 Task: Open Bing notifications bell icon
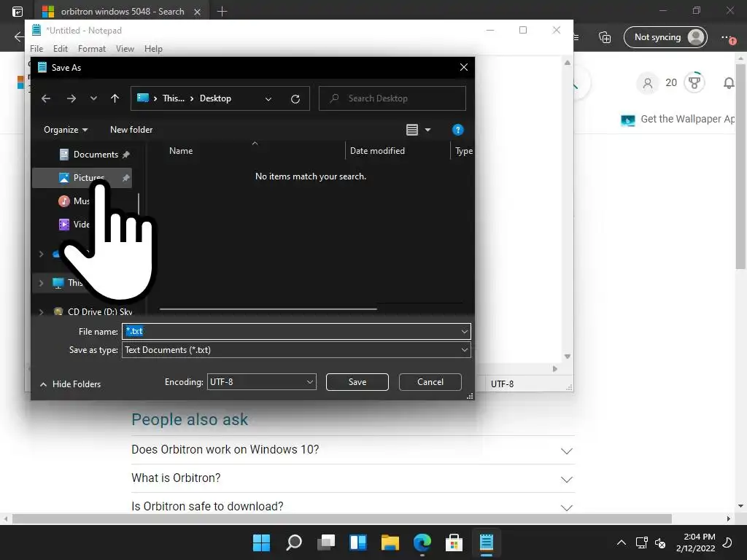[x=729, y=83]
